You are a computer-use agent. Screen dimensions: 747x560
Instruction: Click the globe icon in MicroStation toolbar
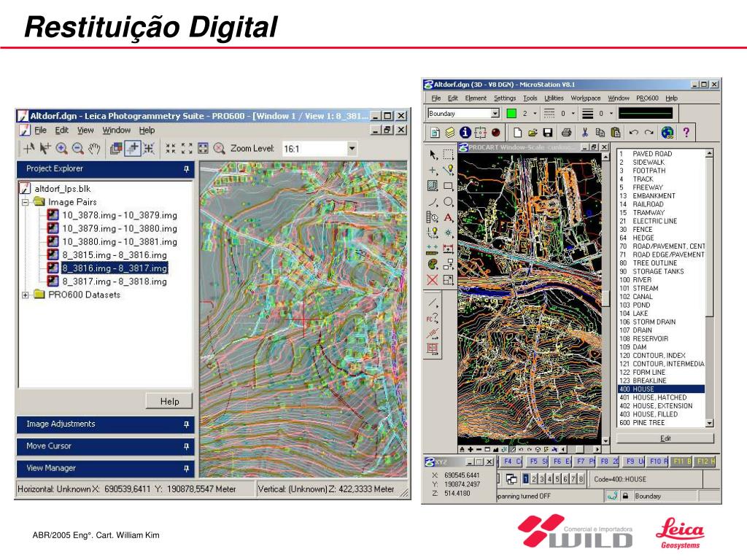pyautogui.click(x=667, y=133)
